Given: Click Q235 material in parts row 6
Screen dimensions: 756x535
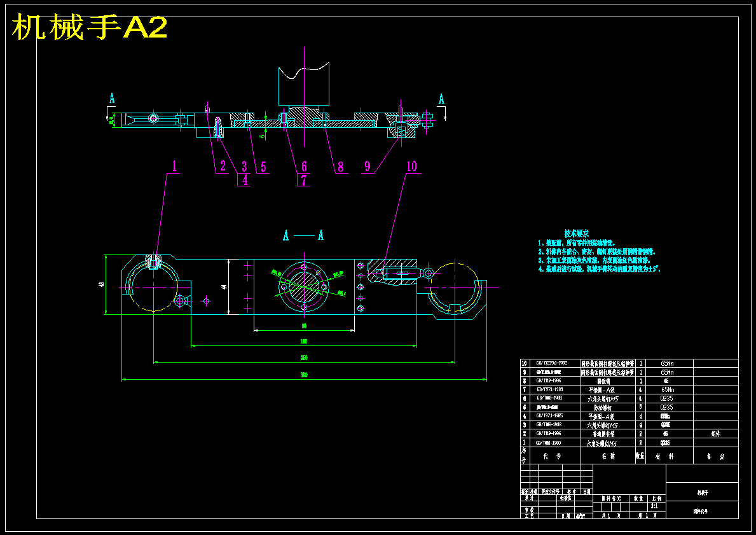Looking at the screenshot, I should click(667, 398).
